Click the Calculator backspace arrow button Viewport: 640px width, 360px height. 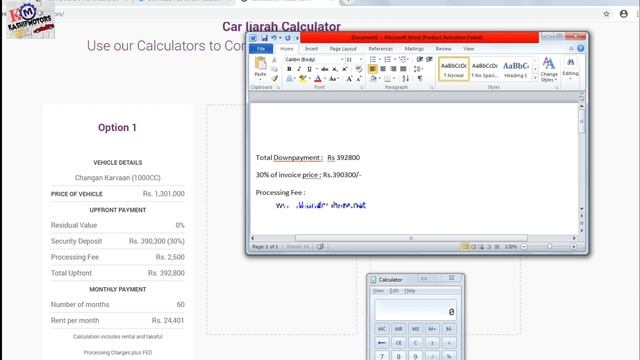382,343
